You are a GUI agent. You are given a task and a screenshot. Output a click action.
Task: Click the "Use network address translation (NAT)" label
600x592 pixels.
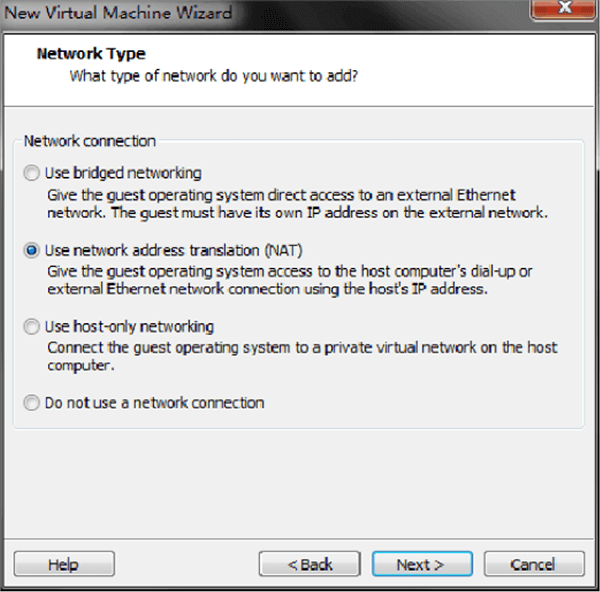pos(173,250)
